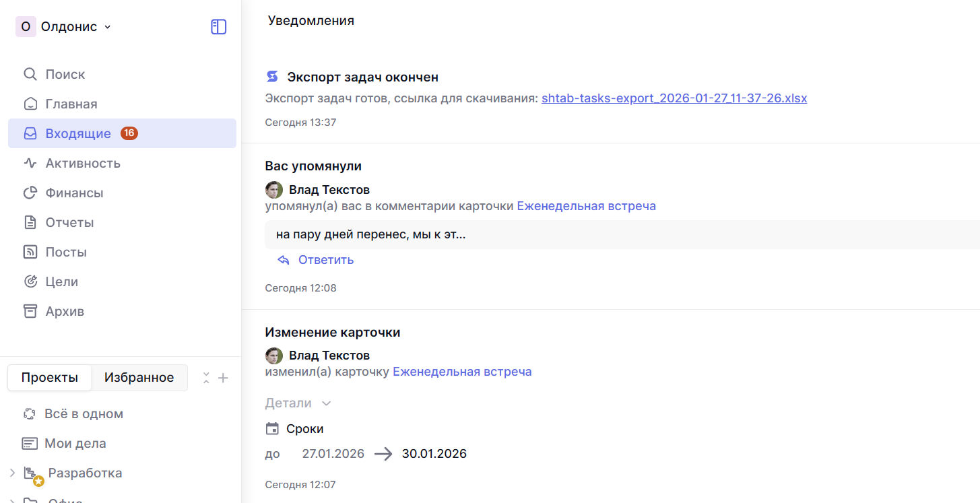Collapse all projects with double-chevron icon
This screenshot has height=503, width=980.
click(x=206, y=378)
